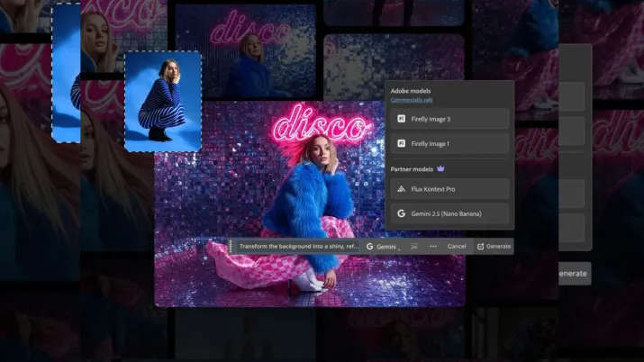644x362 pixels.
Task: Click Generate in the contextual taskbar
Action: tap(494, 246)
